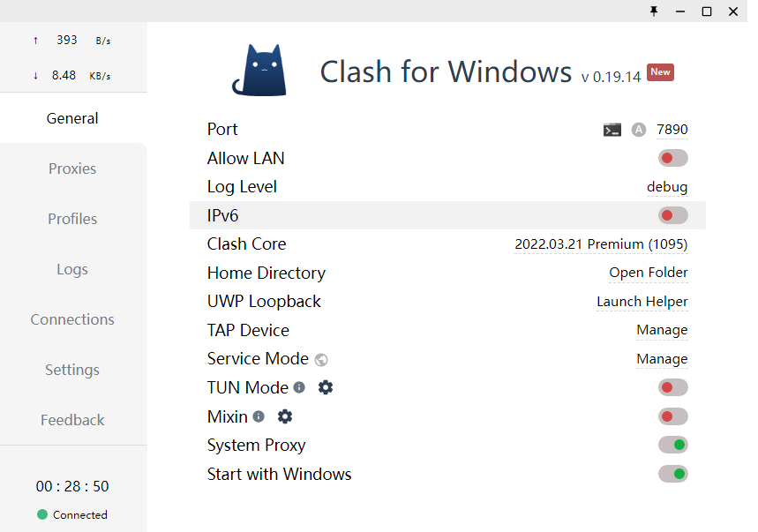This screenshot has width=758, height=532.
Task: Toggle Start with Windows off
Action: click(672, 474)
